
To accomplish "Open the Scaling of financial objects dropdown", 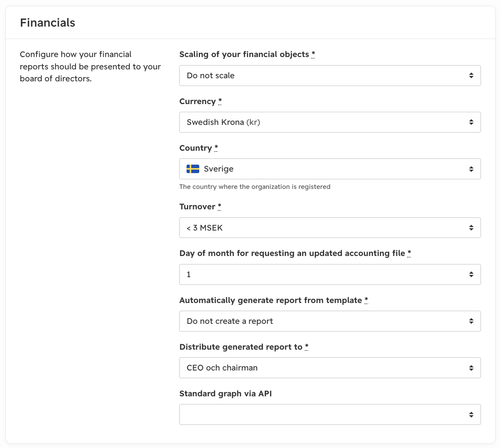I will [330, 76].
